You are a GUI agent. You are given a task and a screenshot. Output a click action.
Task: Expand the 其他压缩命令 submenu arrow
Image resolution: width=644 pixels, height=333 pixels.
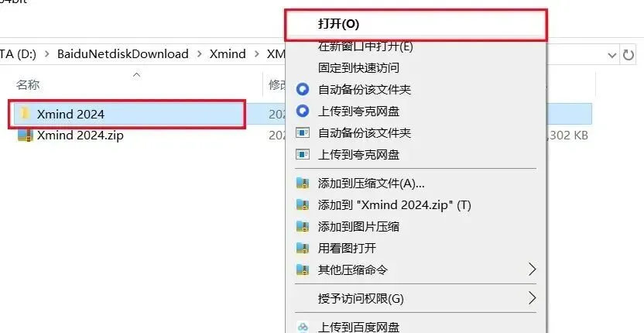click(532, 269)
